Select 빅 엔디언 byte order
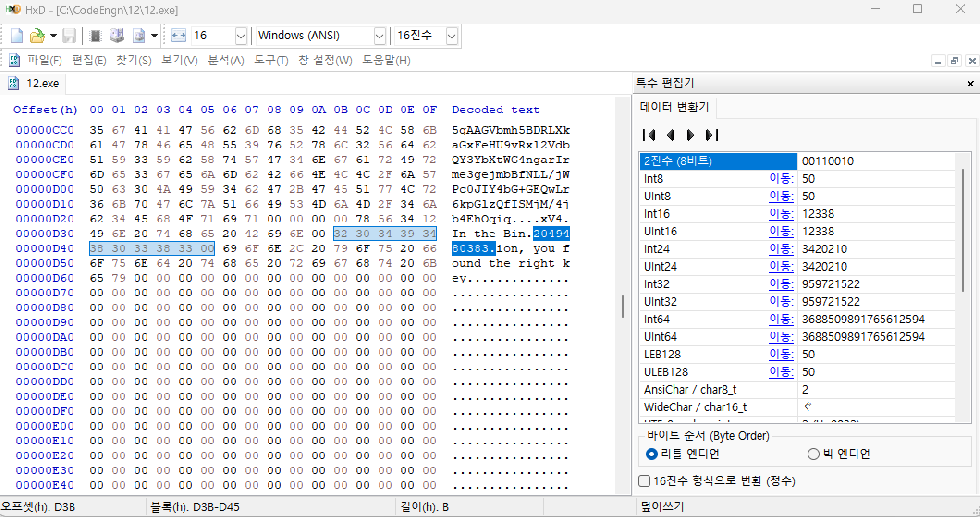 [813, 454]
